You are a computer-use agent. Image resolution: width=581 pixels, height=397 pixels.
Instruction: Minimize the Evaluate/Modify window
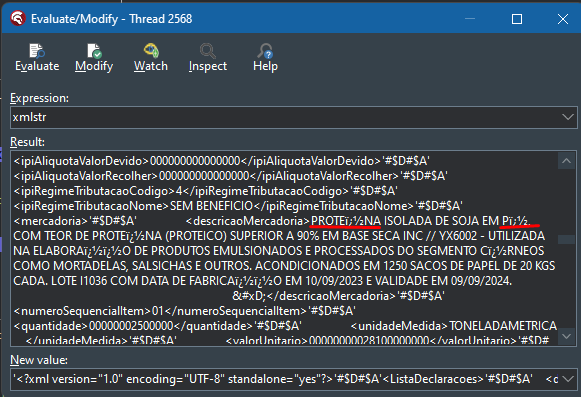[x=470, y=19]
